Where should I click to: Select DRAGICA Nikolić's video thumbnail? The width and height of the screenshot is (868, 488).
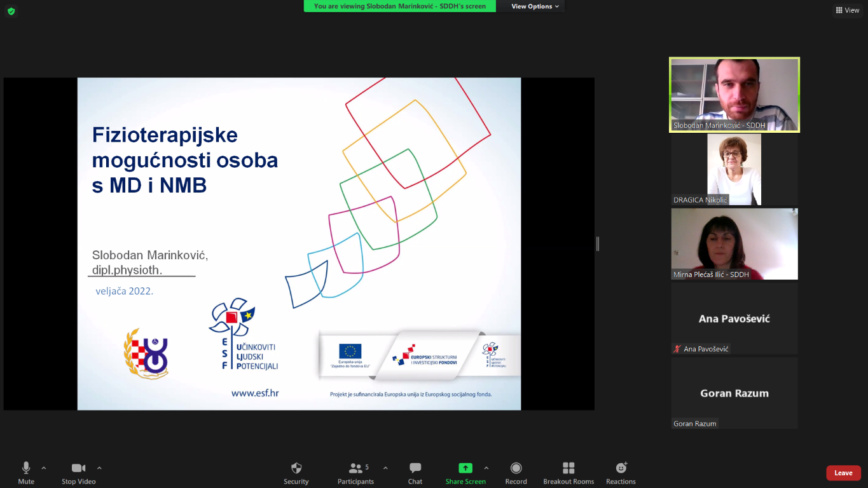coord(734,169)
